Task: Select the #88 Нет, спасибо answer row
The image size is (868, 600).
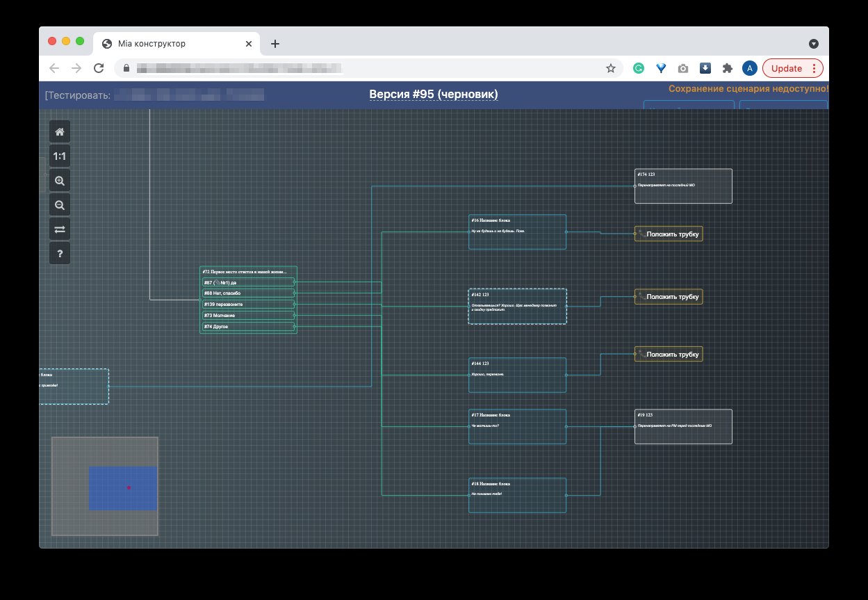Action: pyautogui.click(x=249, y=293)
